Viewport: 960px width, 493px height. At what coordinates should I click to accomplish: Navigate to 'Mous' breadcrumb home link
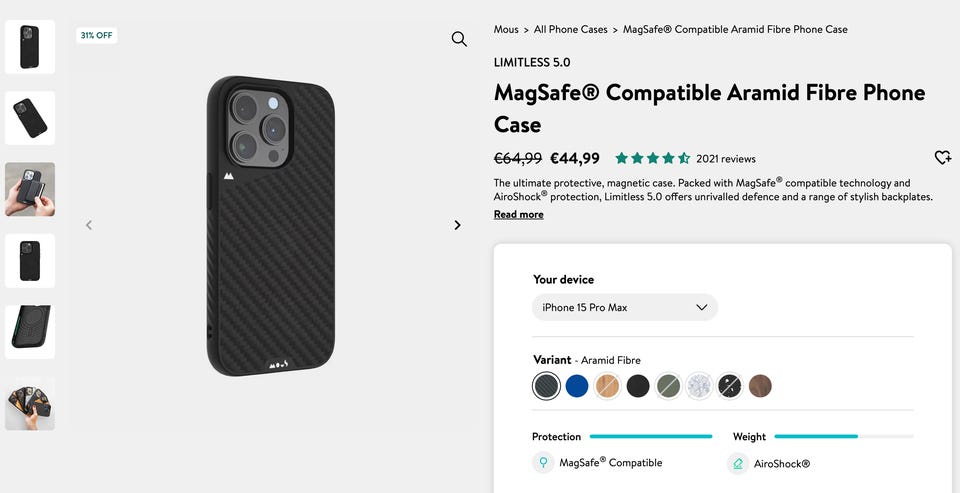coord(506,29)
